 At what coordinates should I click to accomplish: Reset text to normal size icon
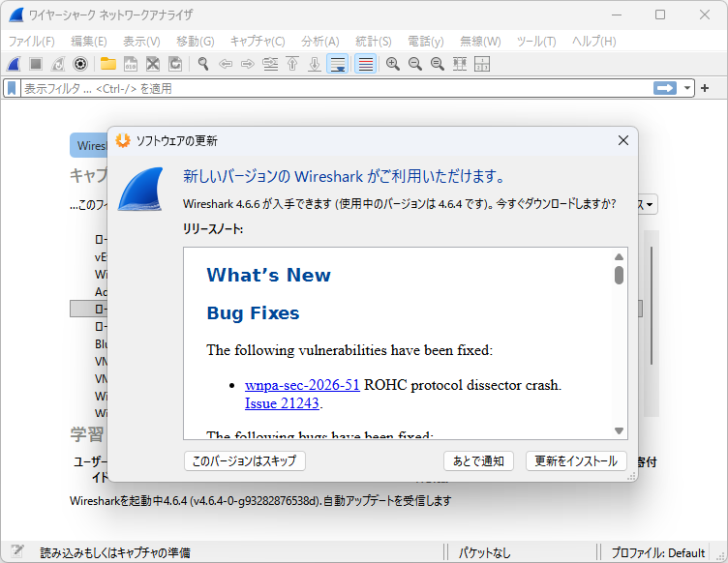438,64
